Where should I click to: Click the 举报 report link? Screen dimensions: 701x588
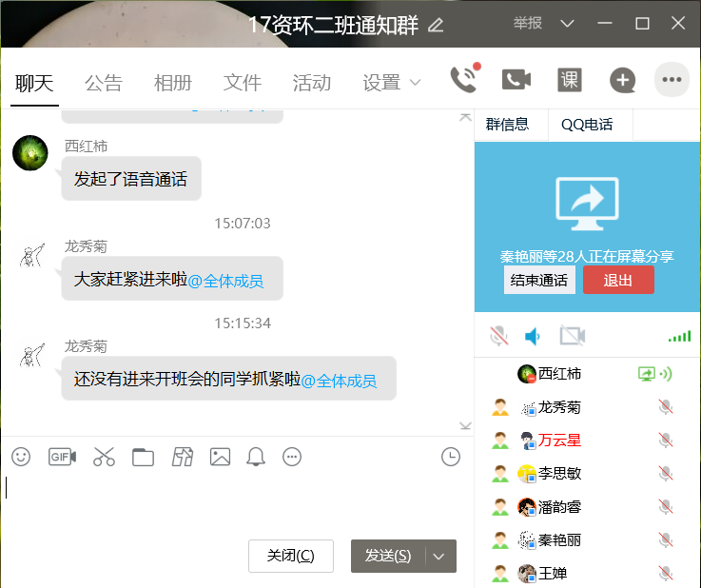tap(528, 22)
